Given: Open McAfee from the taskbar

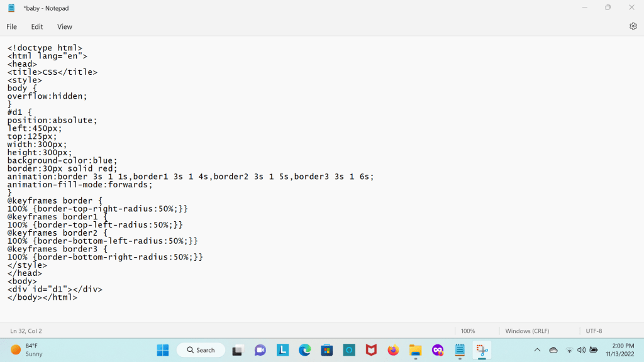Looking at the screenshot, I should click(x=371, y=350).
